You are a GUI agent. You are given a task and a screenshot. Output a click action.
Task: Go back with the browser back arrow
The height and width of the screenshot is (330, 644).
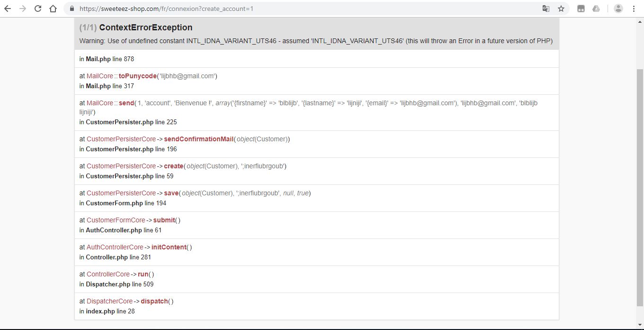click(x=8, y=9)
